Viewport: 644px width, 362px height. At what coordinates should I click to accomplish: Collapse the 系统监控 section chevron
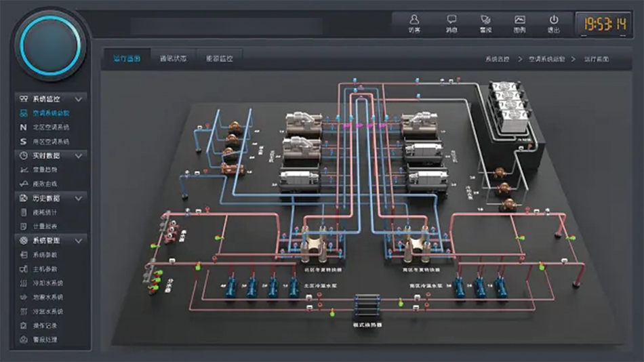(79, 99)
